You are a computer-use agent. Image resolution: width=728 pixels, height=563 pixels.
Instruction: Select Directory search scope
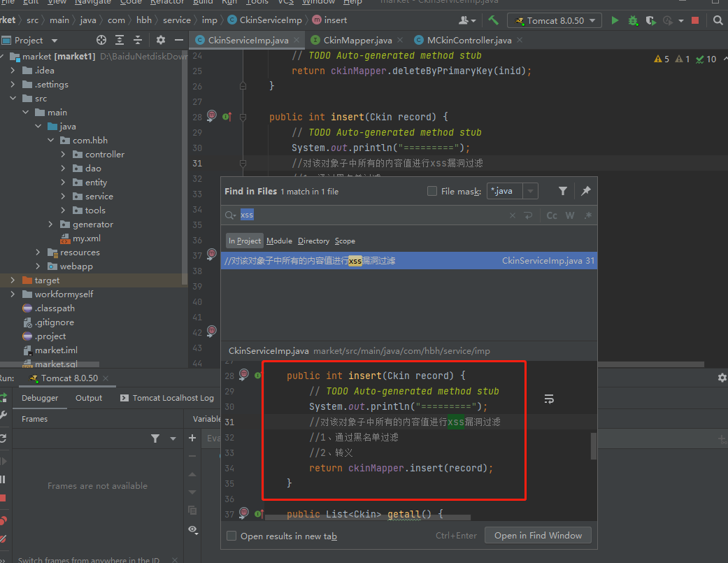click(x=313, y=241)
